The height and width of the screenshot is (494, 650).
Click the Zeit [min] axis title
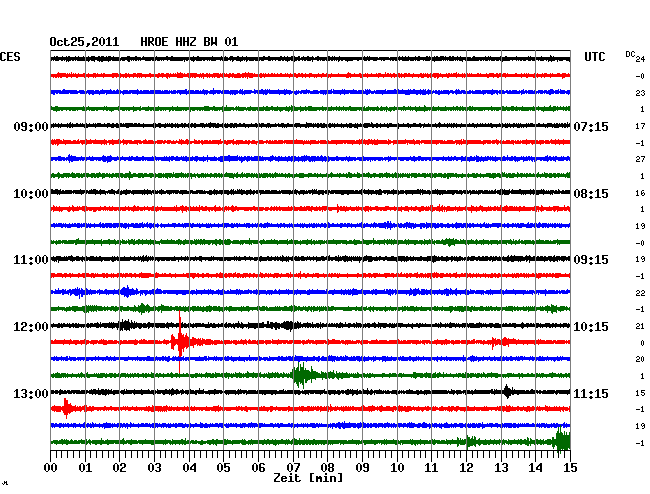click(x=308, y=478)
